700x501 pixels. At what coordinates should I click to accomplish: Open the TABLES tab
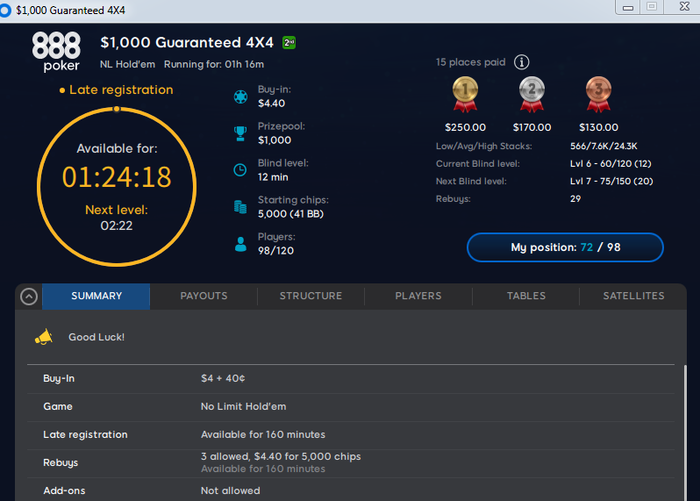click(526, 296)
